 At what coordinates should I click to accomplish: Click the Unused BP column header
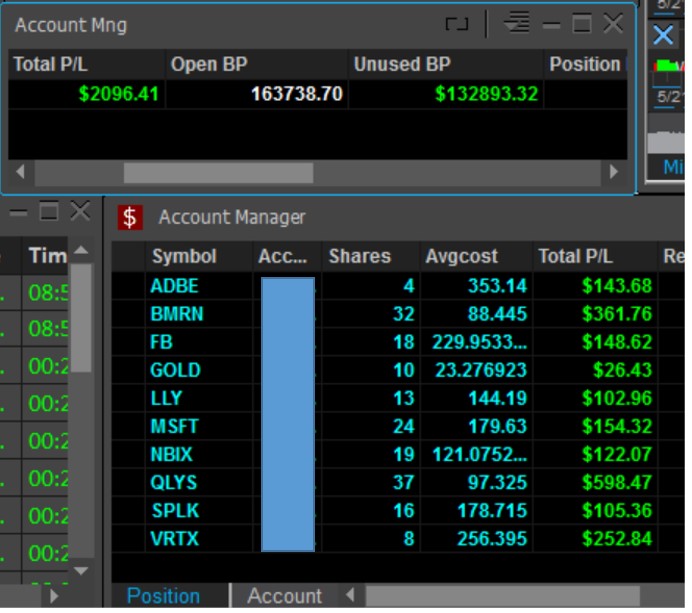(x=401, y=65)
